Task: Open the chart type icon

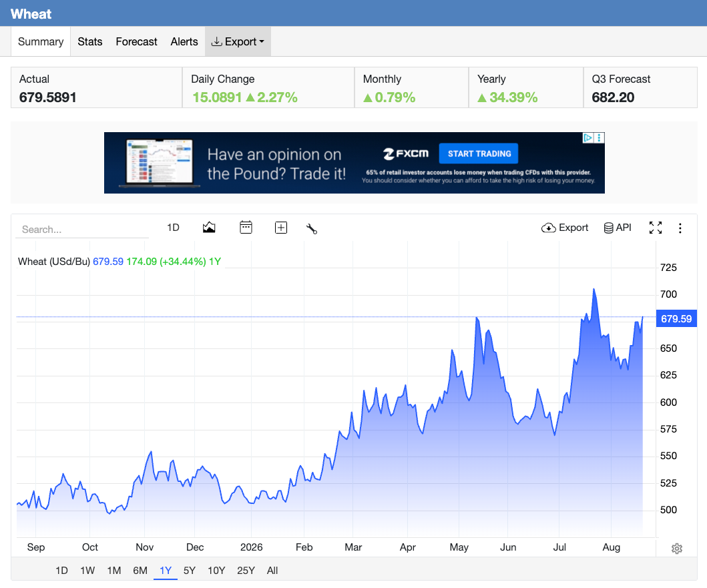Action: [x=209, y=228]
